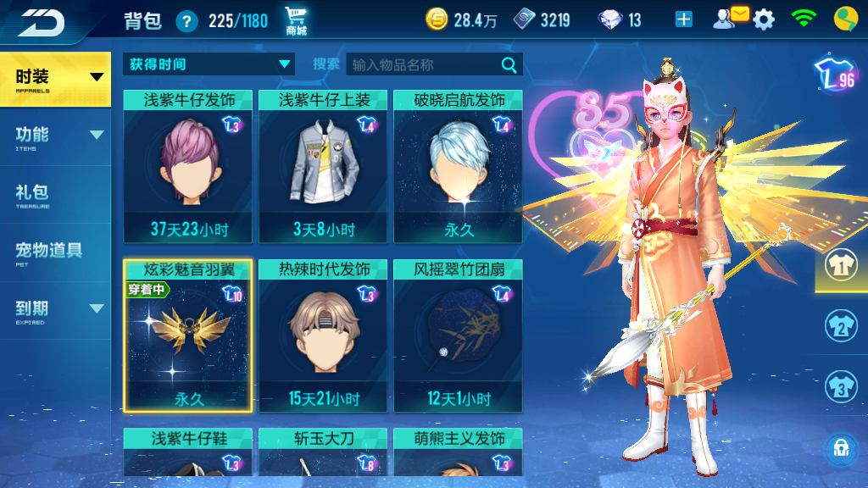Open the help question mark icon
Image resolution: width=868 pixels, height=488 pixels.
coord(186,22)
